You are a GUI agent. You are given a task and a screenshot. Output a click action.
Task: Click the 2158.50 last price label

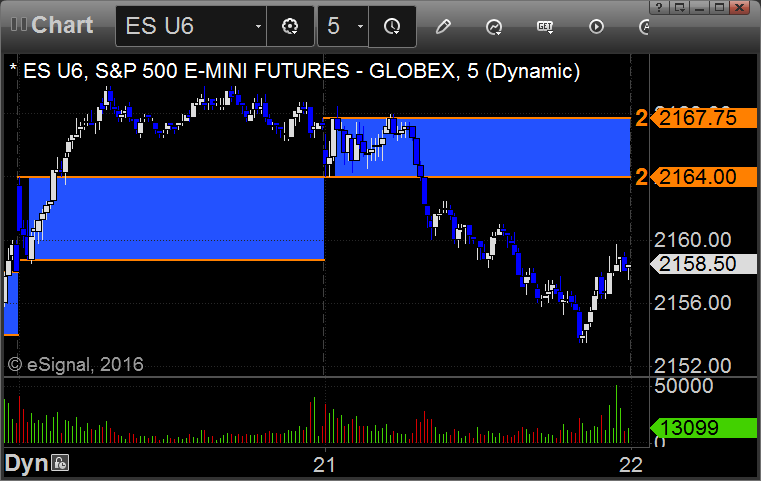703,264
